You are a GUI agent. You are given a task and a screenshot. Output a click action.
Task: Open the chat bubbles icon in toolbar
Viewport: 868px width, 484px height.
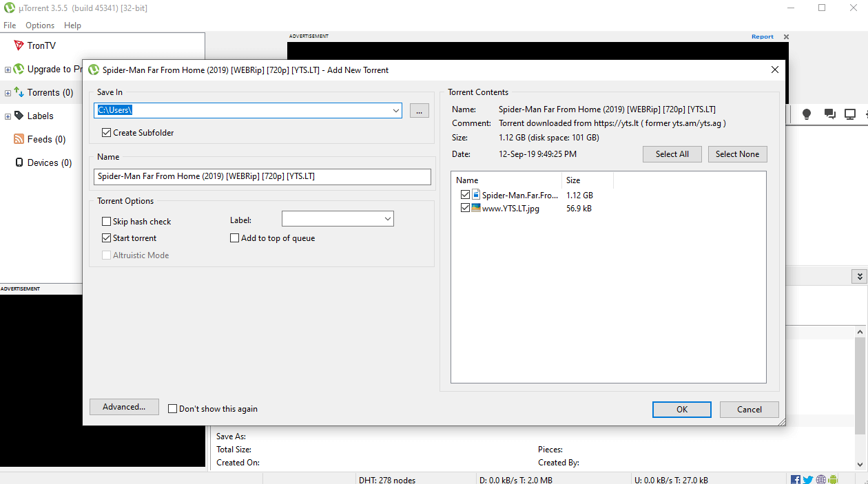tap(830, 114)
